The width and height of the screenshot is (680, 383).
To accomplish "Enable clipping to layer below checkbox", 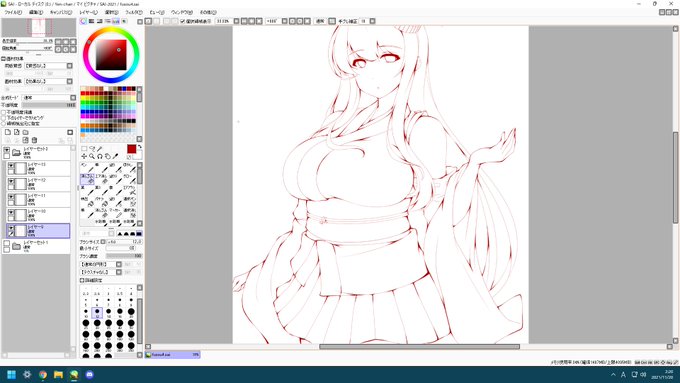I will click(3, 118).
